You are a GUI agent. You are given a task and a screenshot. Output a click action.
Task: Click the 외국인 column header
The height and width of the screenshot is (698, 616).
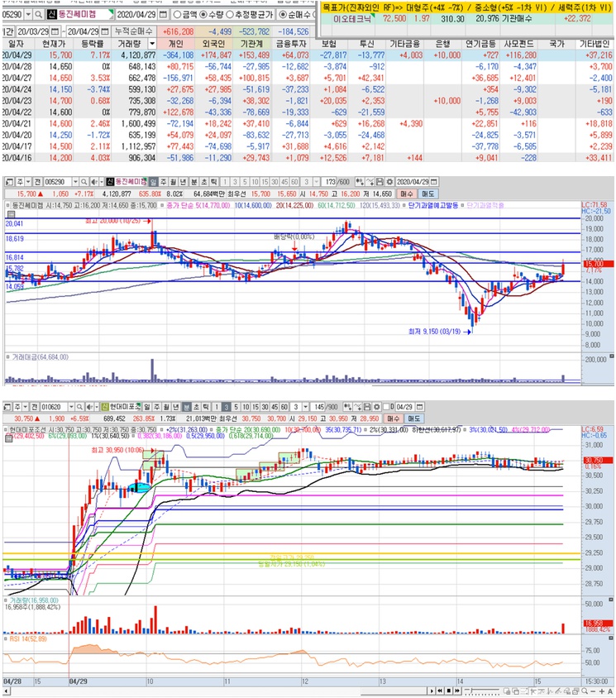(213, 44)
